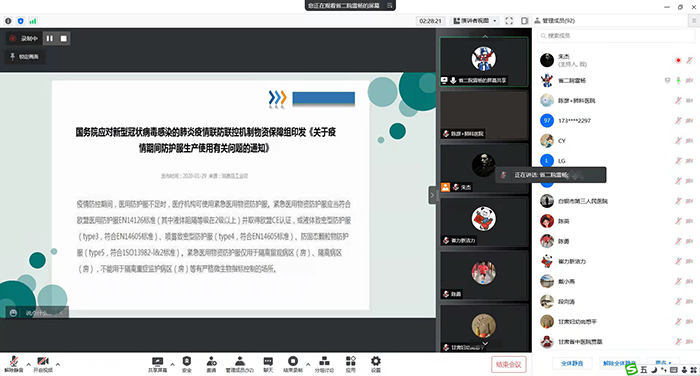700x376 pixels.
Task: Toggle microphone for 173****2297
Action: point(678,121)
